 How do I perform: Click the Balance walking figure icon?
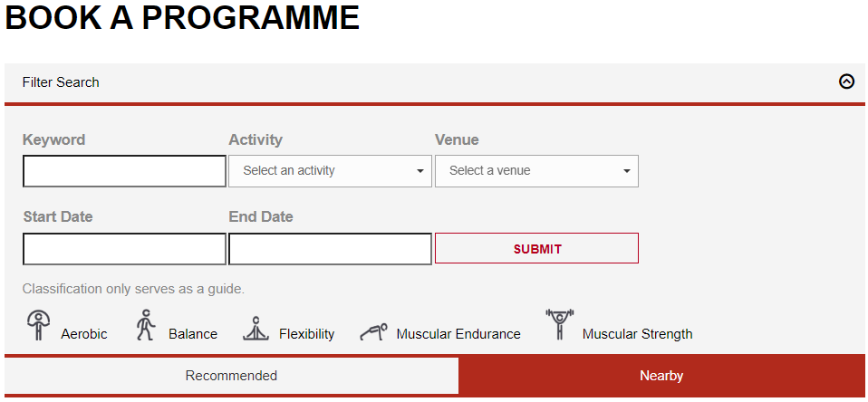(145, 325)
